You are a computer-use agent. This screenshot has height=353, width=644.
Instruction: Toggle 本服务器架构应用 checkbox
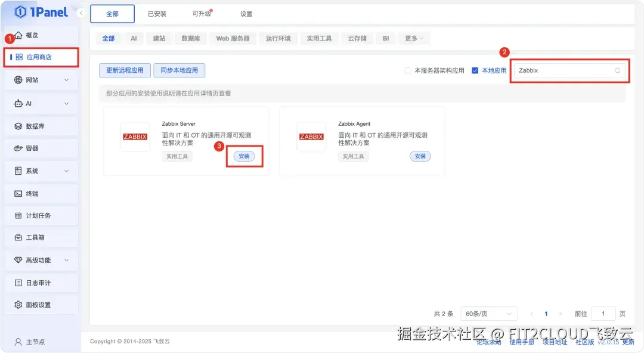(x=407, y=71)
